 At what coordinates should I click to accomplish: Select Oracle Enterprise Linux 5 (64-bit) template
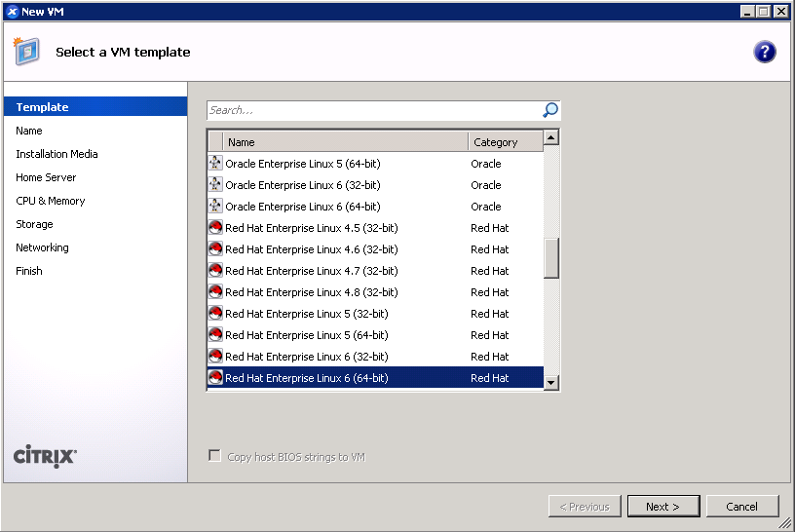(x=376, y=164)
